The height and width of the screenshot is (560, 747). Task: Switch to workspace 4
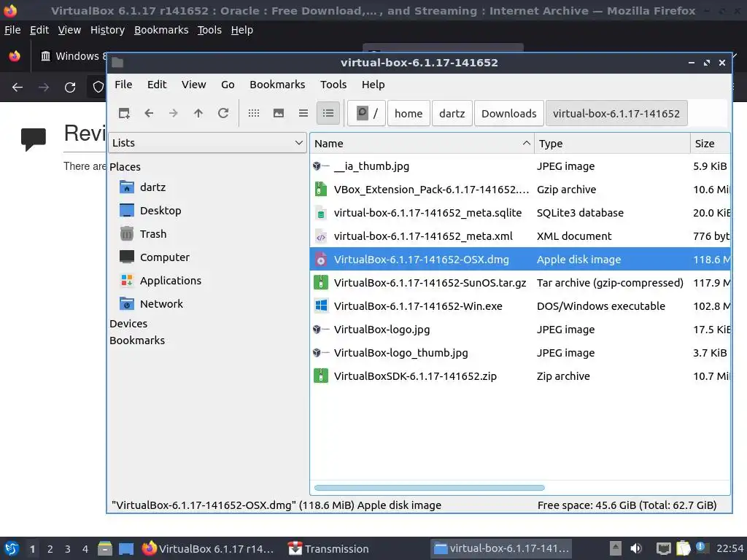(85, 549)
